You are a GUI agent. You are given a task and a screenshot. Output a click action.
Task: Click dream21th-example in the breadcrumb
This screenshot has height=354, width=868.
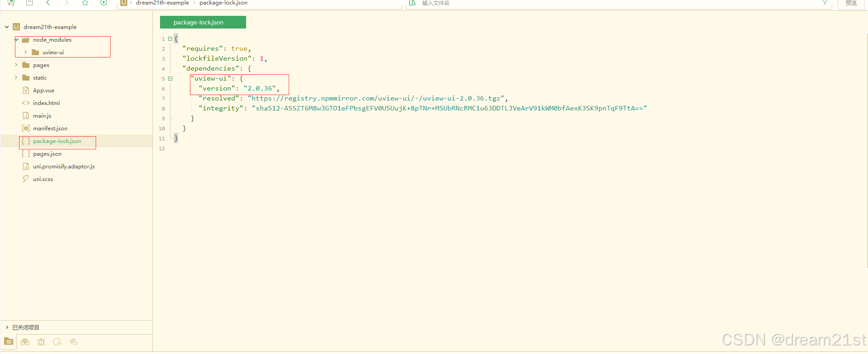(162, 3)
